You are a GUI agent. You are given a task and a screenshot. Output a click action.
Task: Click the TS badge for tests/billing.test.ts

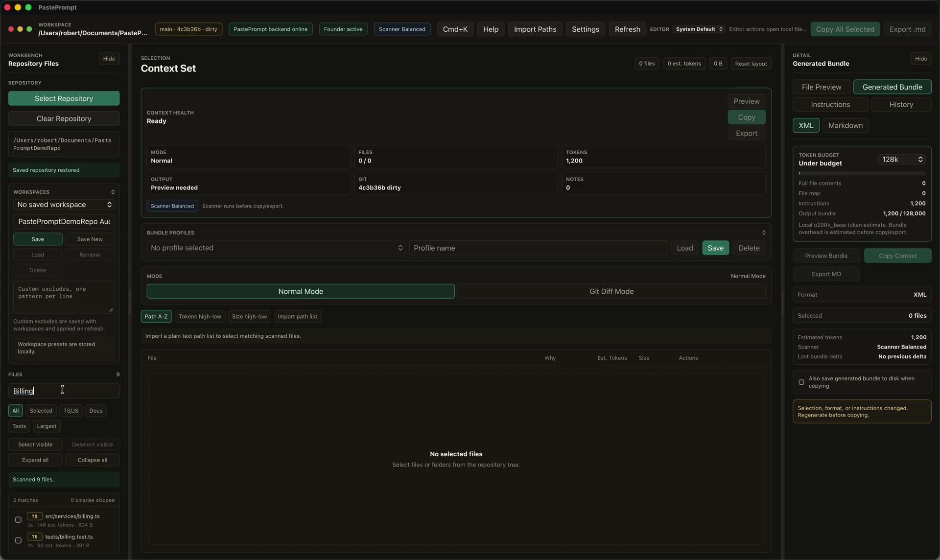click(x=34, y=537)
